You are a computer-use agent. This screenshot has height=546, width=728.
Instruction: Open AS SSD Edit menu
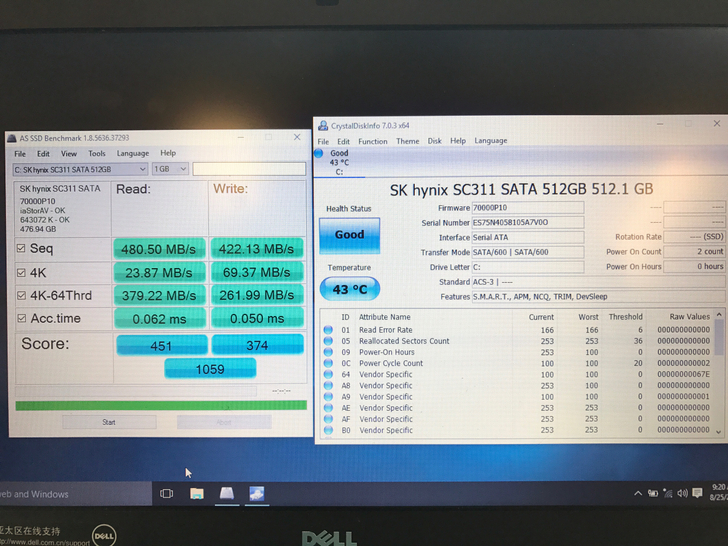43,154
